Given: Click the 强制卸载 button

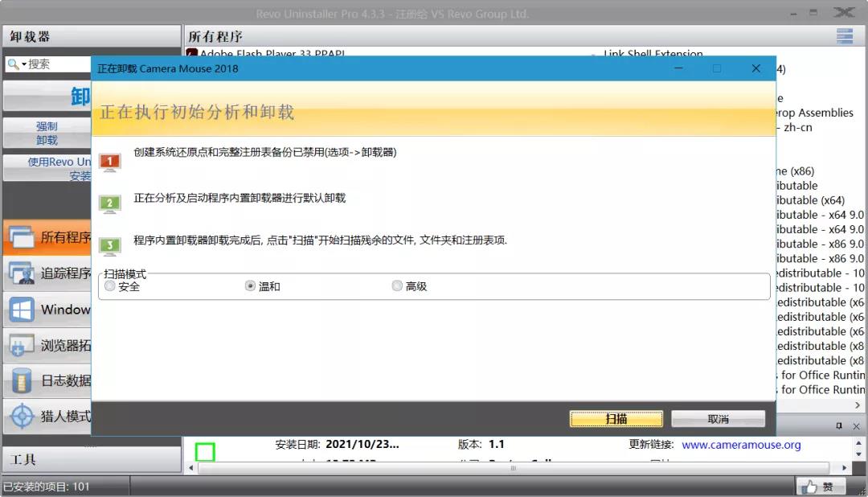Looking at the screenshot, I should click(47, 133).
